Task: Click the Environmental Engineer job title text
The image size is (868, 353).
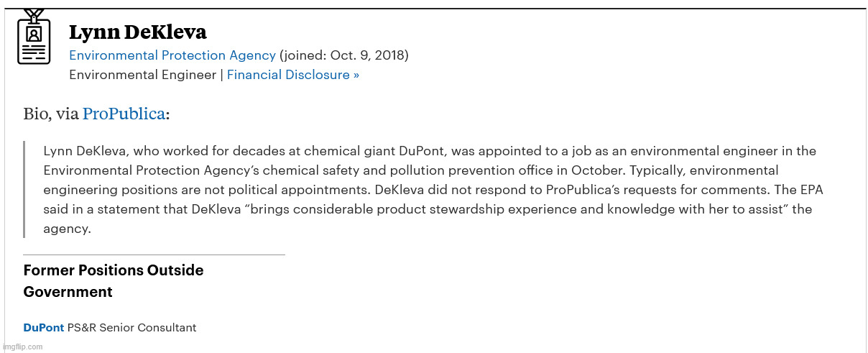Action: coord(142,75)
